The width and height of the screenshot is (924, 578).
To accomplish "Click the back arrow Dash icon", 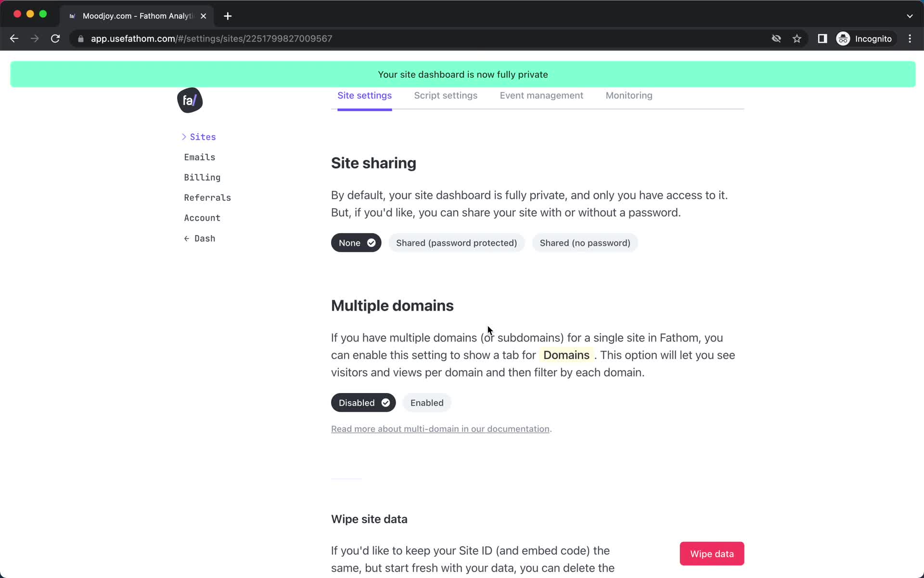I will [200, 238].
